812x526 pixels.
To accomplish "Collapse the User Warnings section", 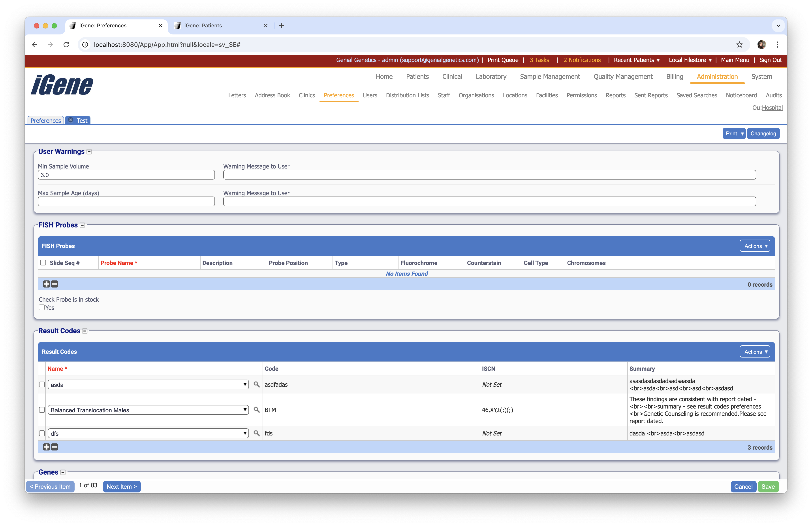I will pos(89,151).
